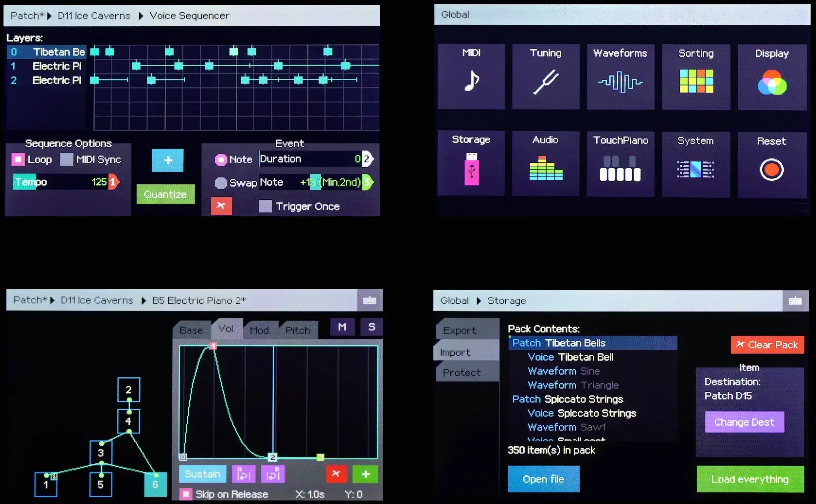Add a sequencer layer with blue plus
Screen dimensions: 816x504
click(x=168, y=160)
